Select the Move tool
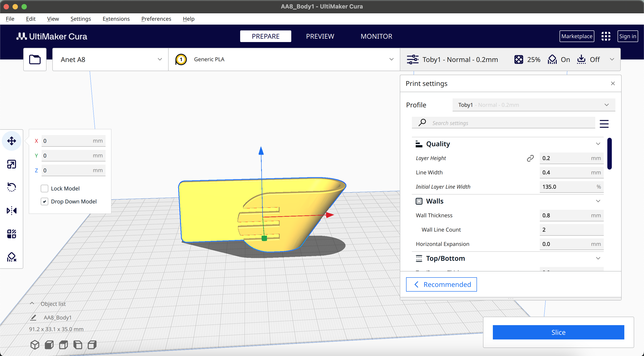The width and height of the screenshot is (644, 356). click(x=11, y=141)
